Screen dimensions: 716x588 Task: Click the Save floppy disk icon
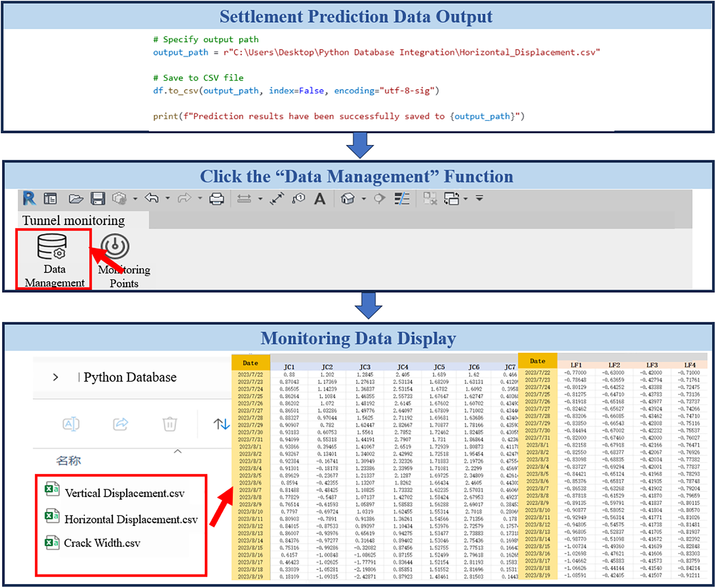(98, 199)
